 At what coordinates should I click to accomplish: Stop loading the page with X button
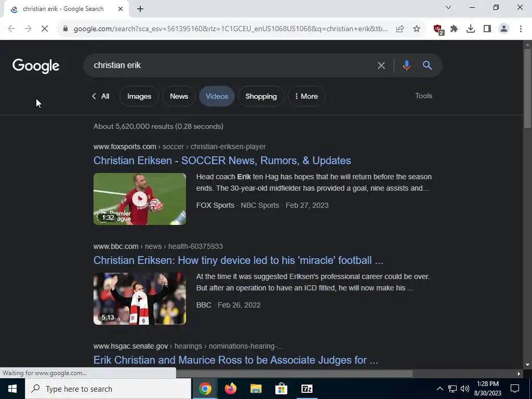tap(45, 29)
